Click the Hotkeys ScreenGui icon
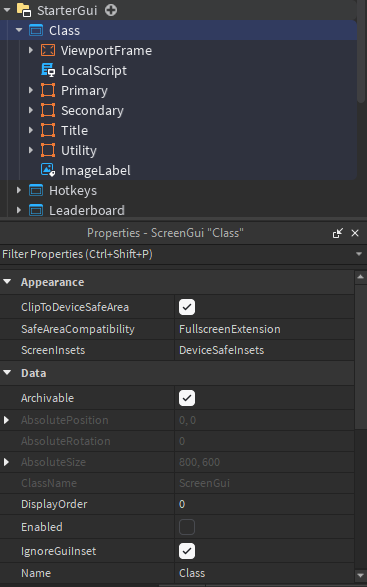 pyautogui.click(x=36, y=190)
